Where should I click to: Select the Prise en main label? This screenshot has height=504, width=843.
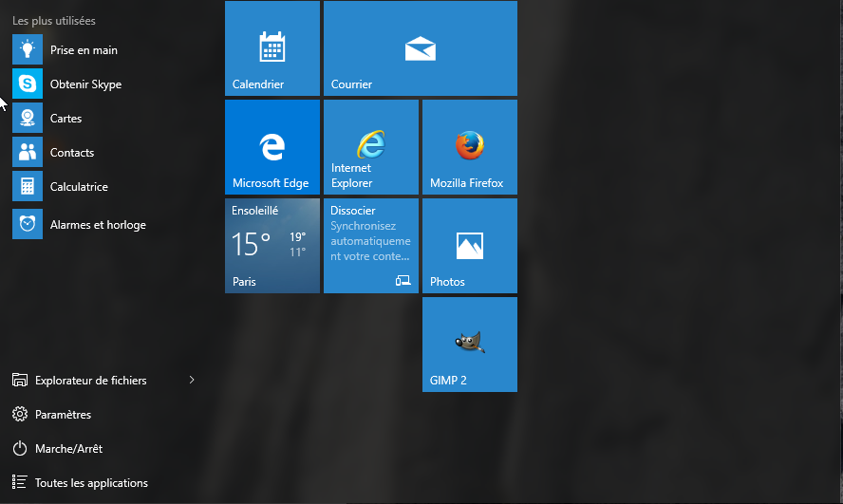point(84,50)
